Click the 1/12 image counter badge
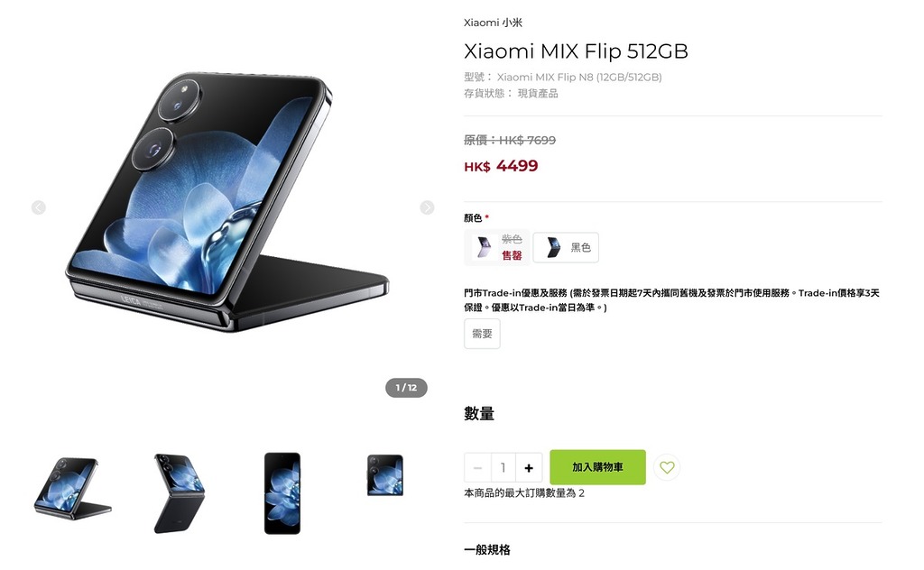Viewport: 924px width, 570px height. pyautogui.click(x=406, y=388)
